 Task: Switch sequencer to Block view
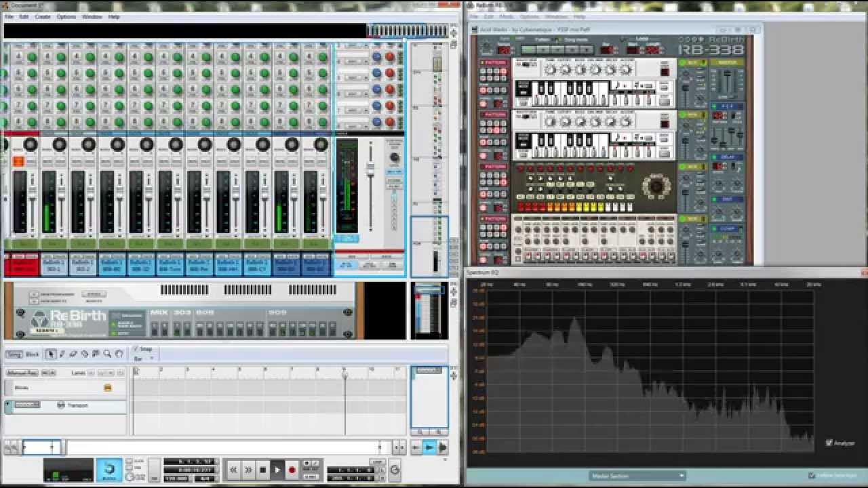tap(33, 354)
